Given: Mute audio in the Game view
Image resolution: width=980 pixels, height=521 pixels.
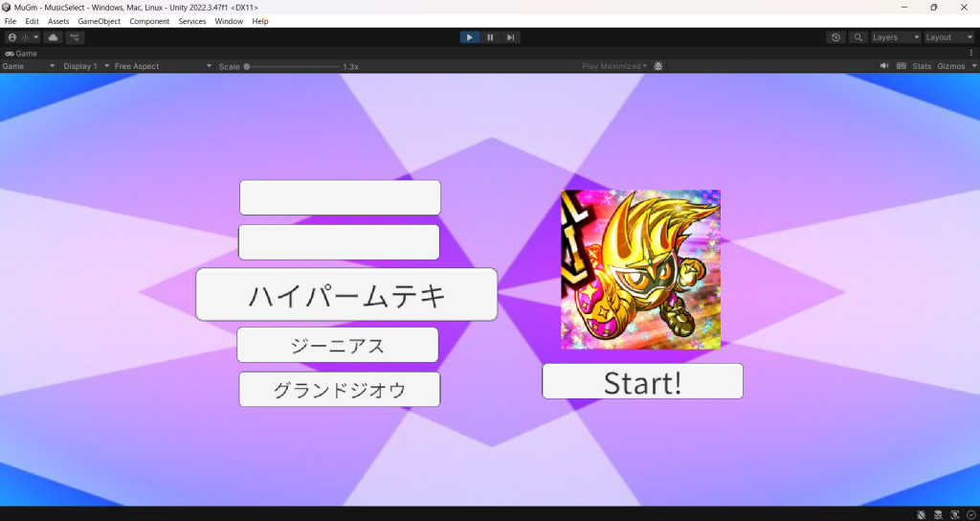Looking at the screenshot, I should 884,66.
